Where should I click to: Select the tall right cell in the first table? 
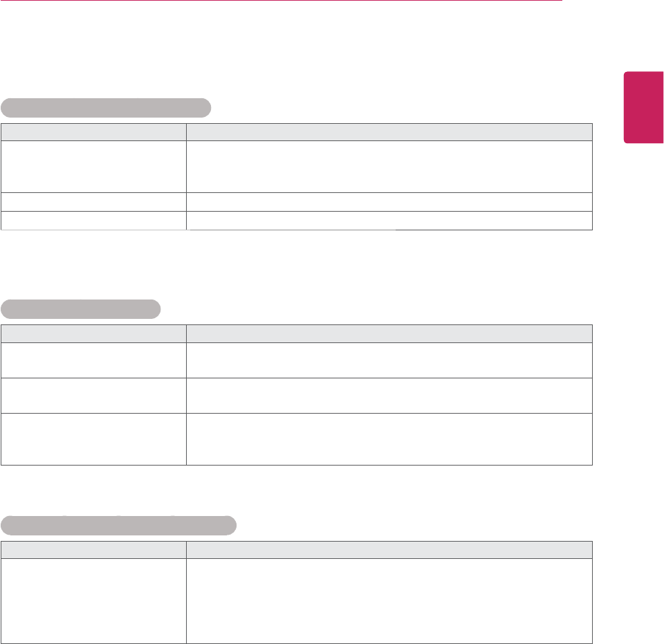(x=389, y=167)
